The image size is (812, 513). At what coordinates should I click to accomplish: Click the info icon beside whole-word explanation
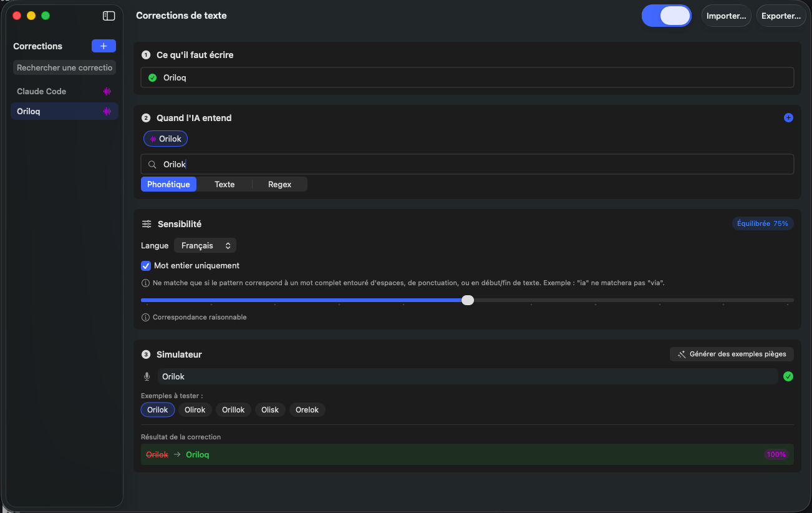pos(146,283)
